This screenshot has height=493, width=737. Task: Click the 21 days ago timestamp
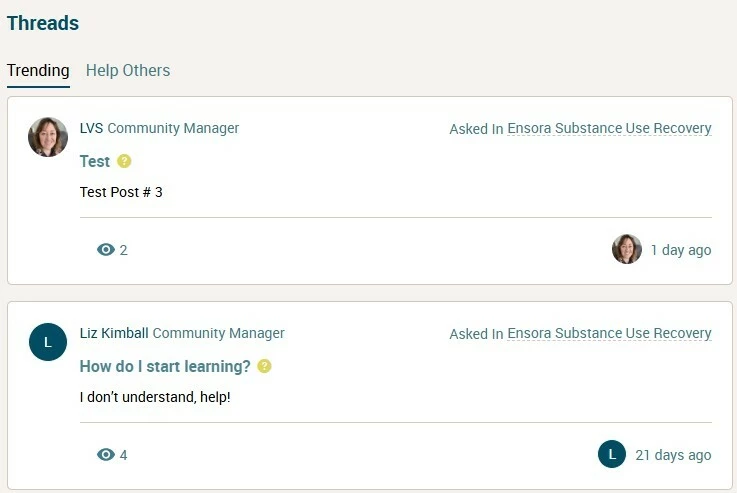(x=673, y=454)
